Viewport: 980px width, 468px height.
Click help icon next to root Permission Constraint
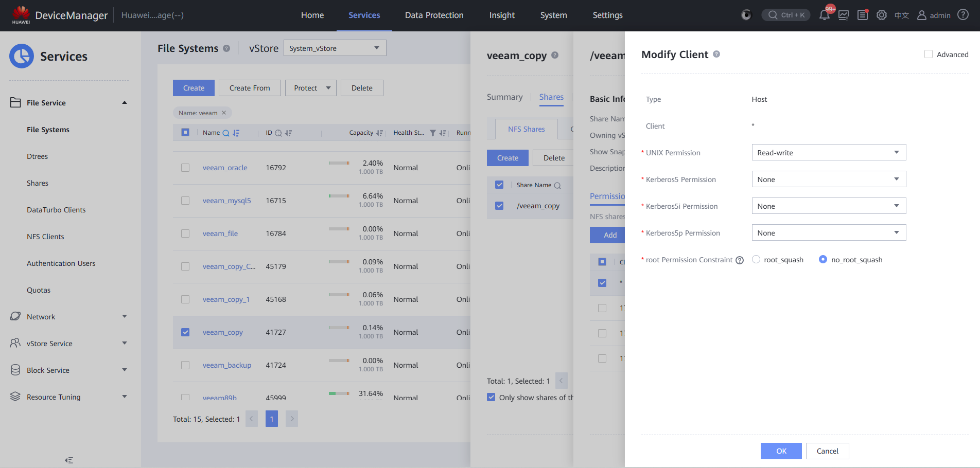pos(740,260)
